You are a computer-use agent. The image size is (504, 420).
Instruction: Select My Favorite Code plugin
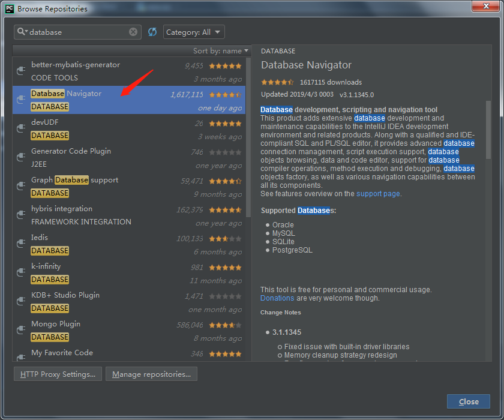[129, 353]
